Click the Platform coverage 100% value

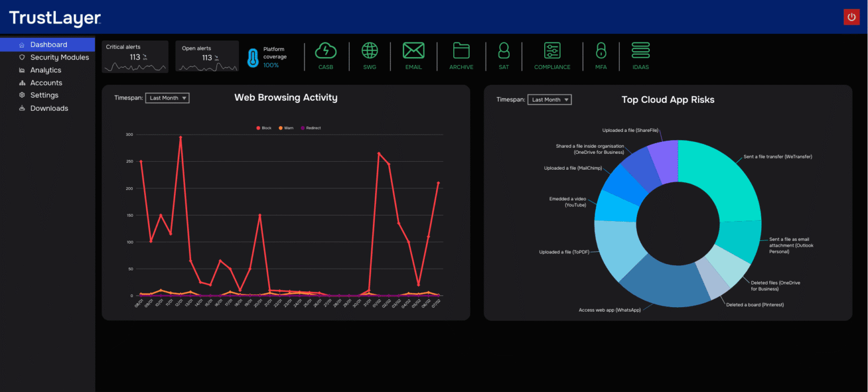coord(271,65)
